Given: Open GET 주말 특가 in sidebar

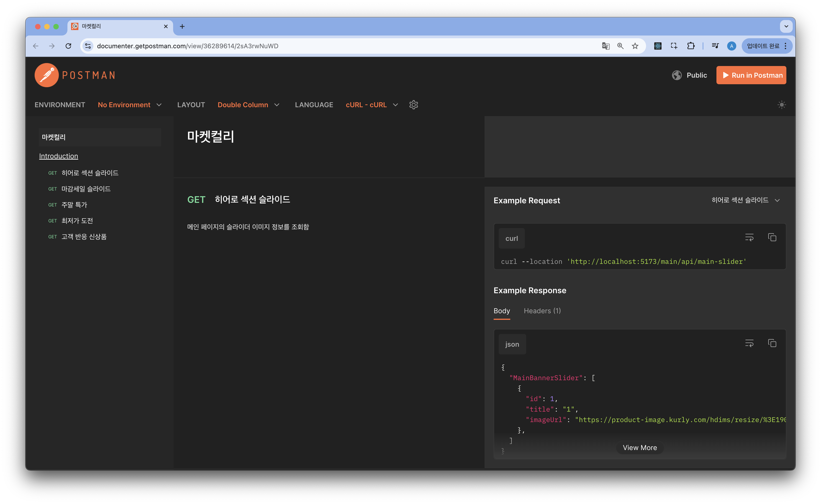Looking at the screenshot, I should (68, 205).
